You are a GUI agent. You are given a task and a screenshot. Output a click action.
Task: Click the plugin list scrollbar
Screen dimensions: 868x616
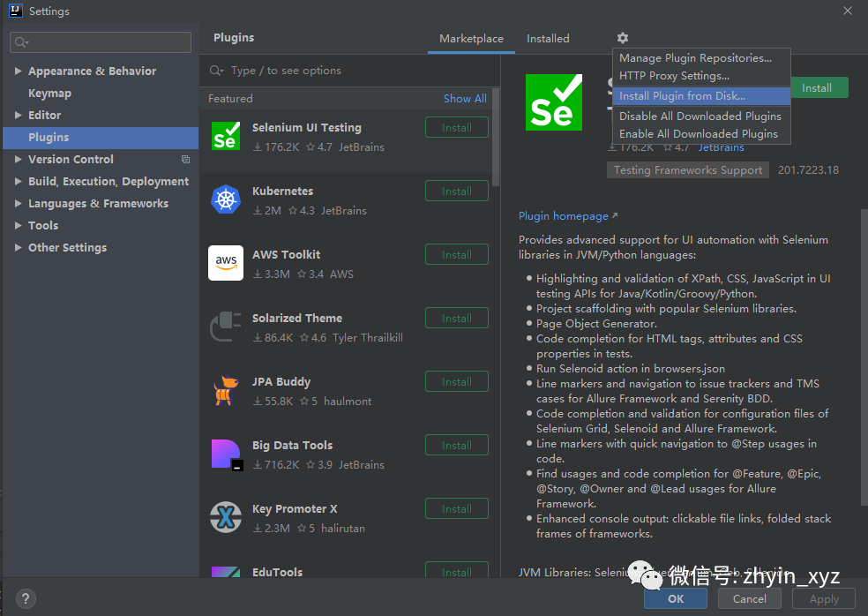[x=496, y=138]
